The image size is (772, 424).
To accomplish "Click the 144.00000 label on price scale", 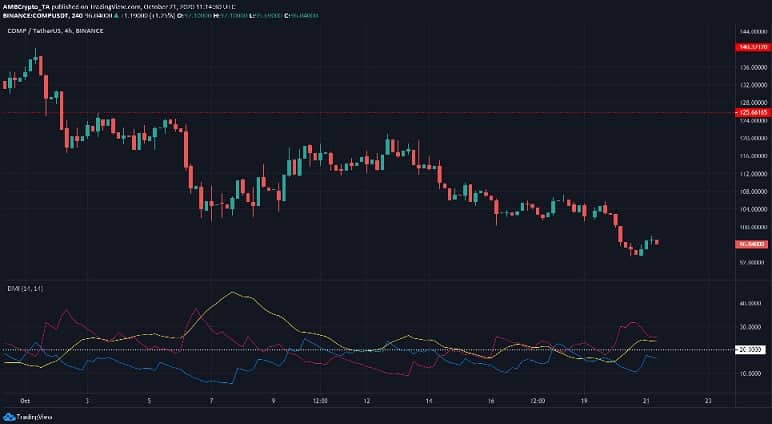I will (751, 32).
